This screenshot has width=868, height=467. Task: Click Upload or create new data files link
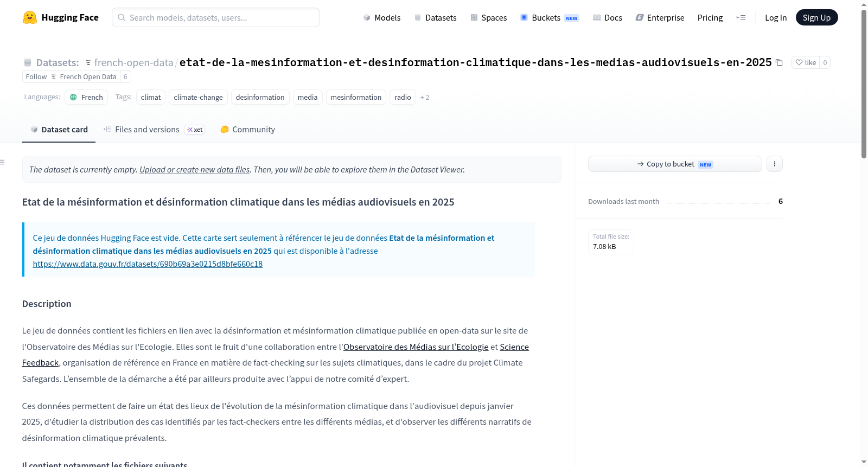195,170
